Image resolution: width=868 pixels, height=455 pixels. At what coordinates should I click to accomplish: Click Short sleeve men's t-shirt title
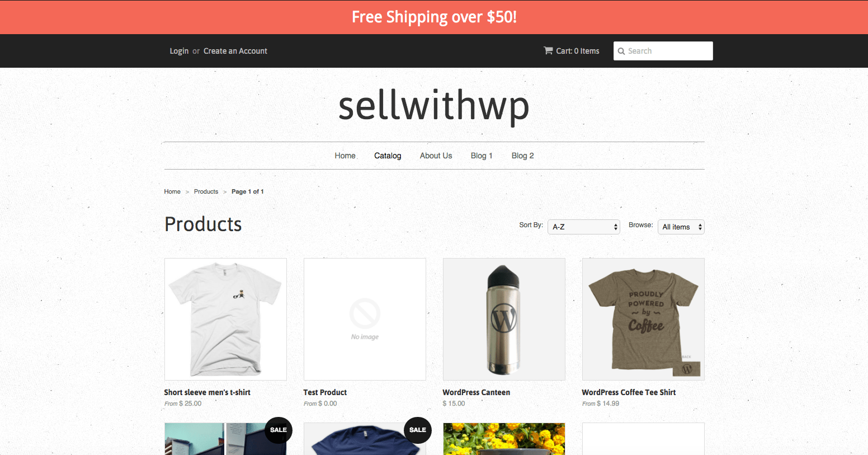click(207, 392)
